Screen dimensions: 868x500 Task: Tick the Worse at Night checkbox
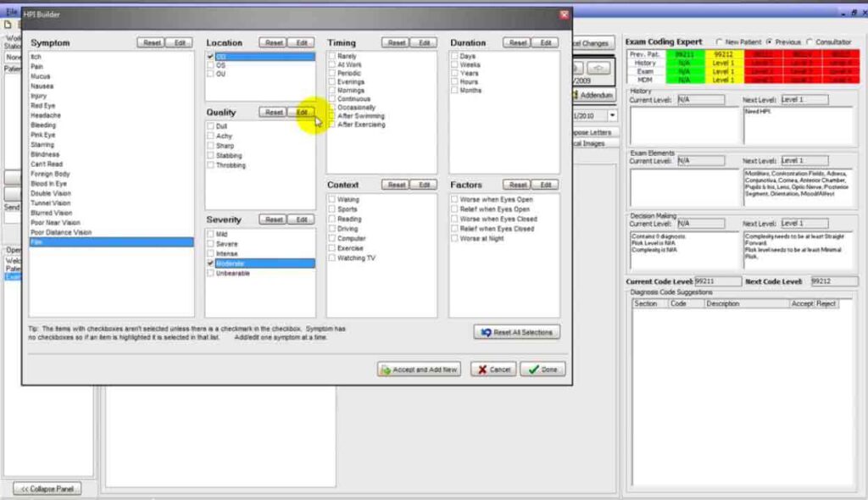pyautogui.click(x=454, y=238)
